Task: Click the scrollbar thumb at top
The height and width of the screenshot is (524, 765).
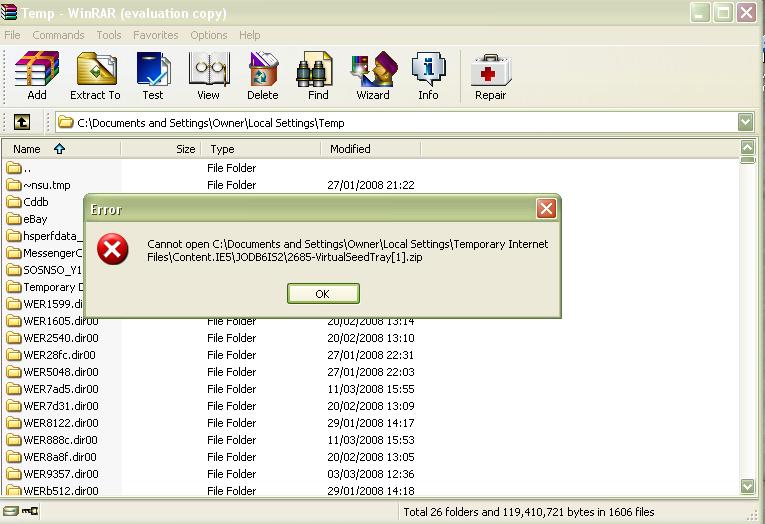Action: tap(747, 160)
